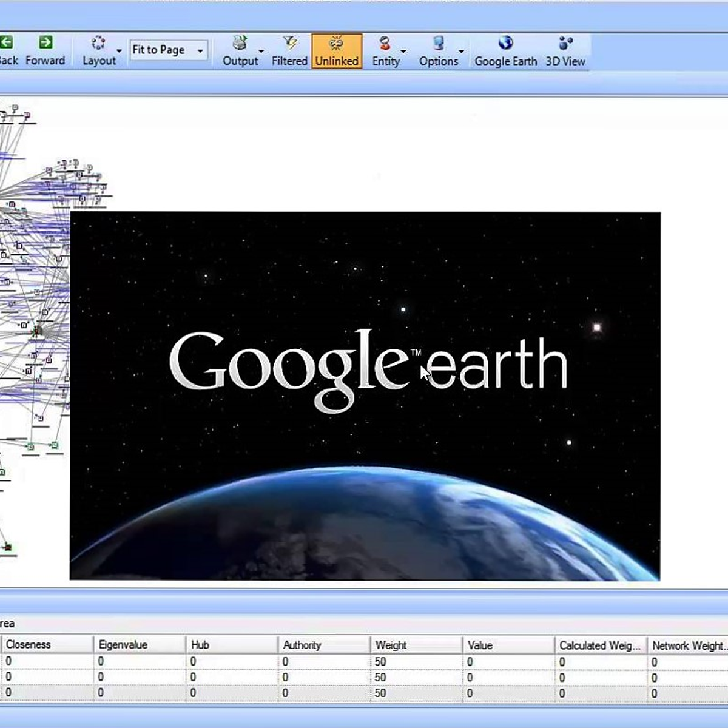Click the Output toolbar icon
728x728 pixels.
pyautogui.click(x=240, y=42)
